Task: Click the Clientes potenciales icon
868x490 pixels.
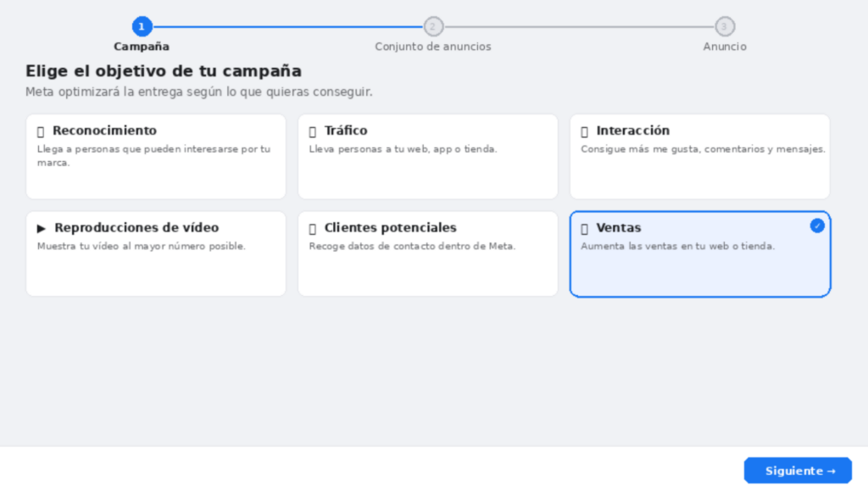Action: [x=312, y=229]
